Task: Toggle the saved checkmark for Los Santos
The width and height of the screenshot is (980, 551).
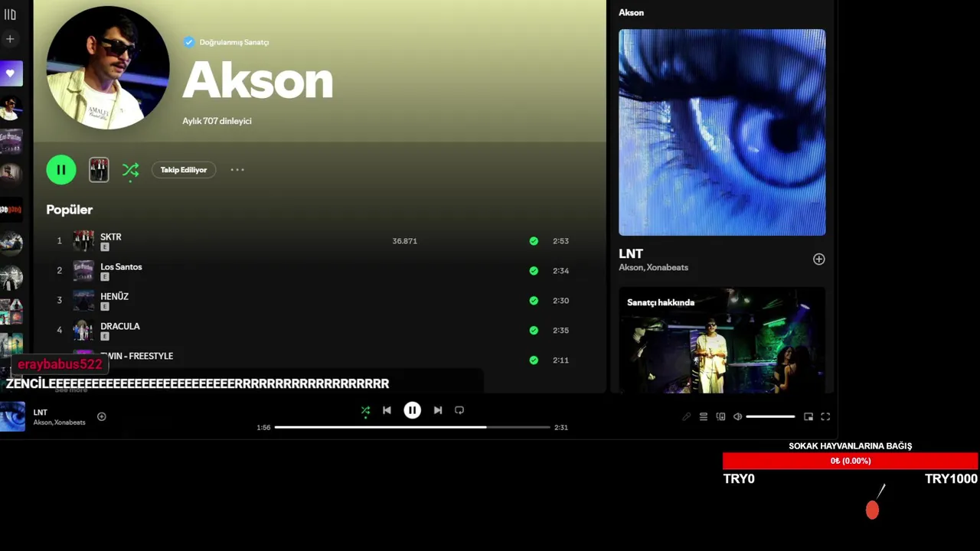Action: [x=534, y=271]
